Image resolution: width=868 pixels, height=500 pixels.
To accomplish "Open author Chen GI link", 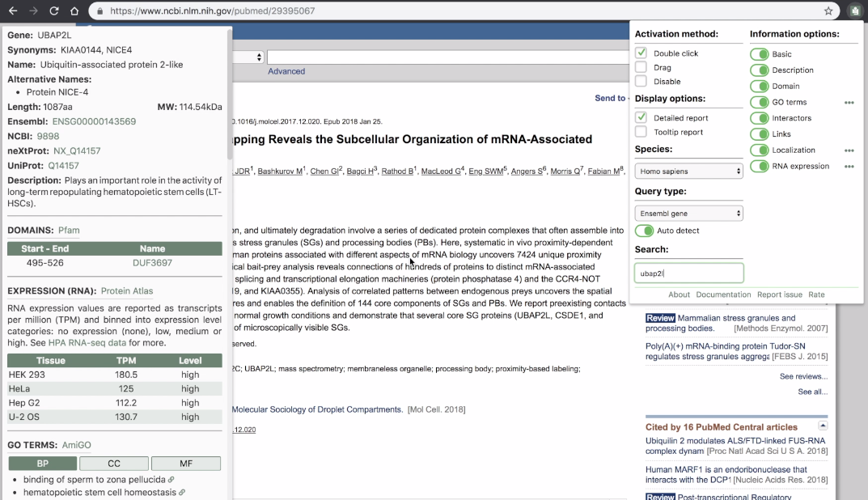I will 326,171.
